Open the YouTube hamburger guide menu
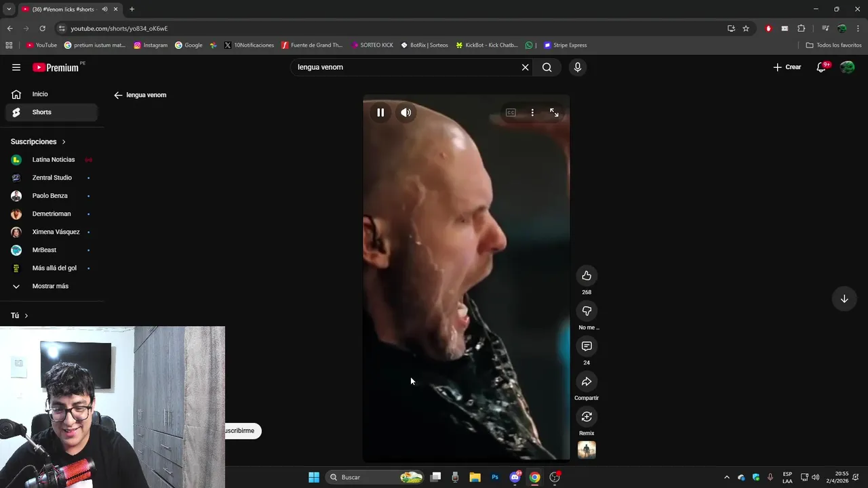Image resolution: width=868 pixels, height=488 pixels. [16, 67]
